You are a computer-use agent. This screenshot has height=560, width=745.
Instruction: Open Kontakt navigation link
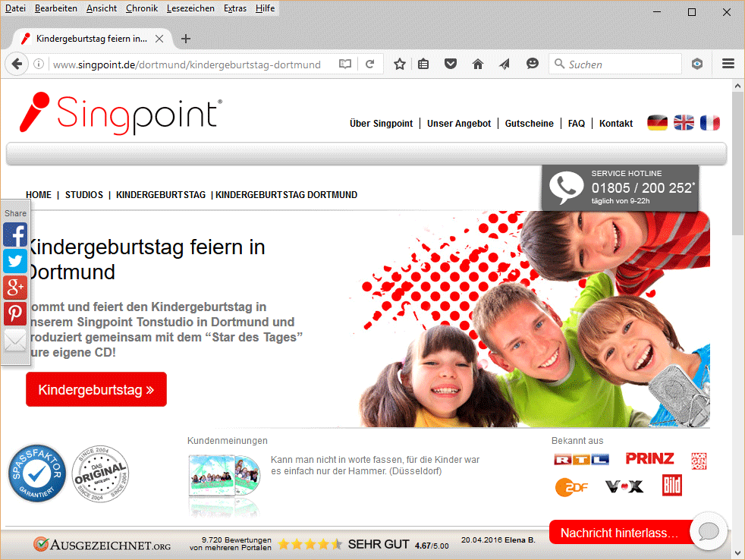point(616,124)
